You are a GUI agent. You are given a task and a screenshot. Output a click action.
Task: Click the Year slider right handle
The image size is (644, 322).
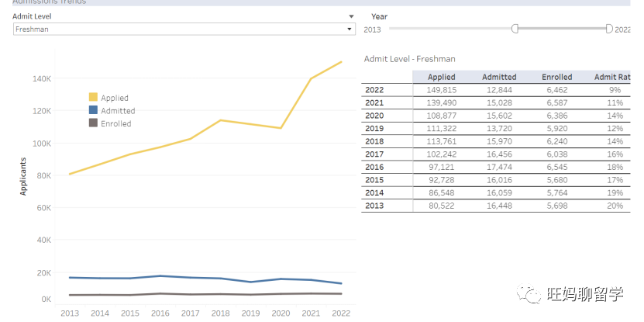click(609, 29)
